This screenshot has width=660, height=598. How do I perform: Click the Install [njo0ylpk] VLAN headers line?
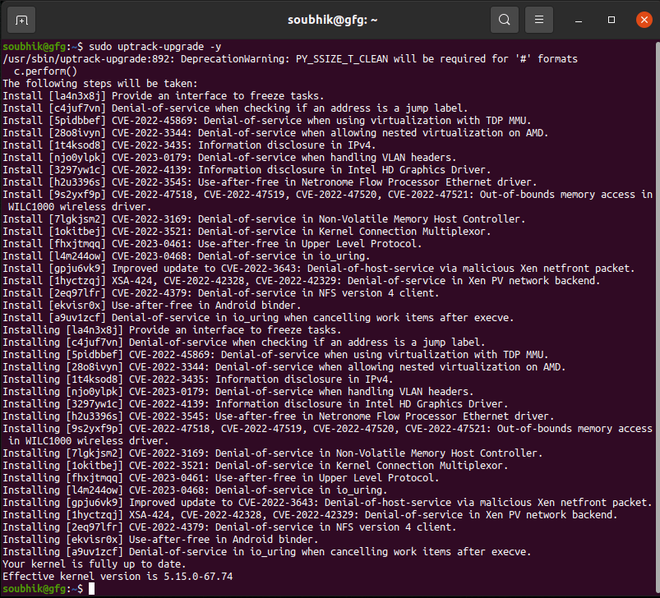click(229, 157)
